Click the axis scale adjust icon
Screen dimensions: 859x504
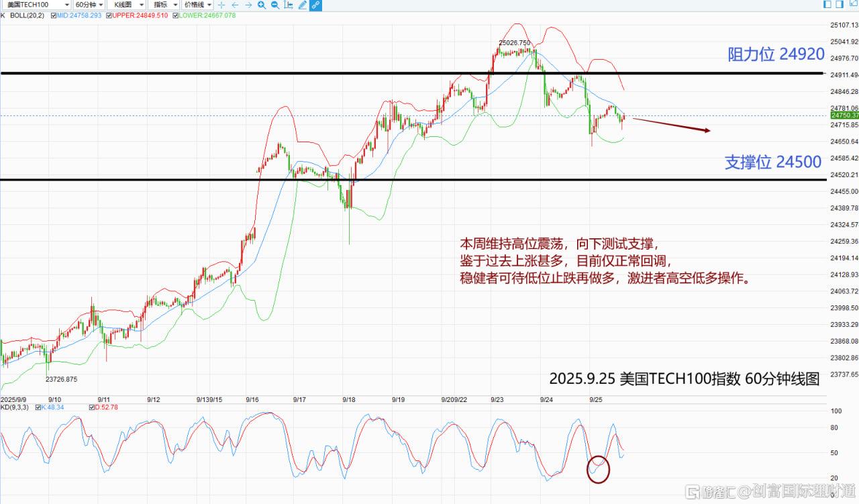coord(289,5)
